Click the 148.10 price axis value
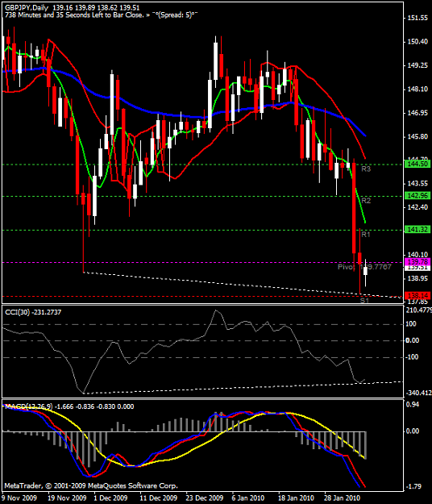The image size is (432, 504). 417,89
